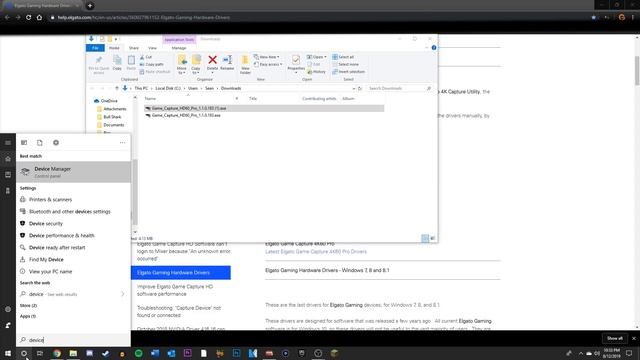Filter search by Documents icon
Viewport: 640px width, 360px height.
point(40,142)
